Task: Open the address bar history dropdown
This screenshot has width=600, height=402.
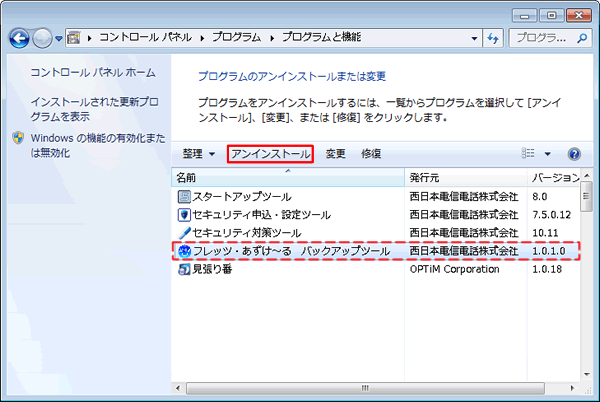Action: [474, 38]
